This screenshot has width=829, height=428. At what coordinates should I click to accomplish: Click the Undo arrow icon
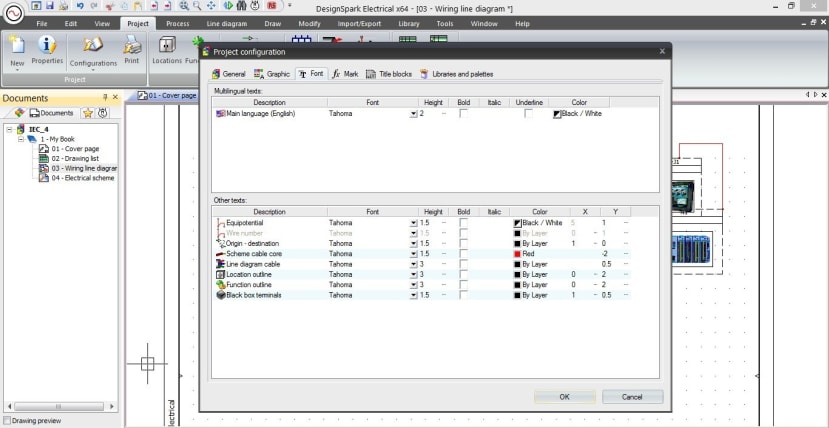[x=80, y=6]
